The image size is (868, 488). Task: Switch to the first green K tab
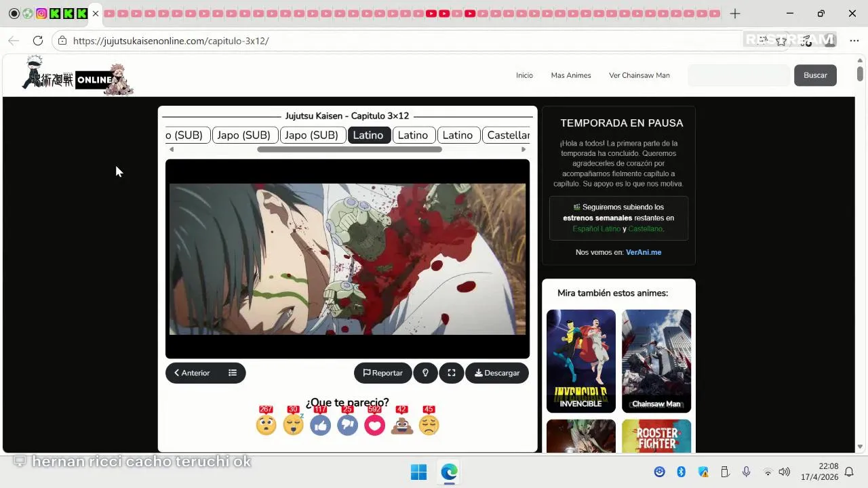55,14
